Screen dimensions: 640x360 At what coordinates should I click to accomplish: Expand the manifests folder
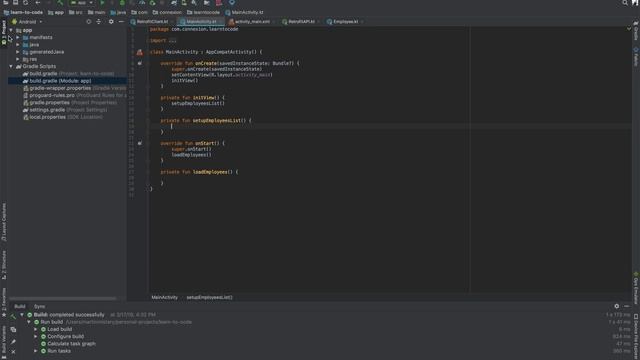[18, 38]
